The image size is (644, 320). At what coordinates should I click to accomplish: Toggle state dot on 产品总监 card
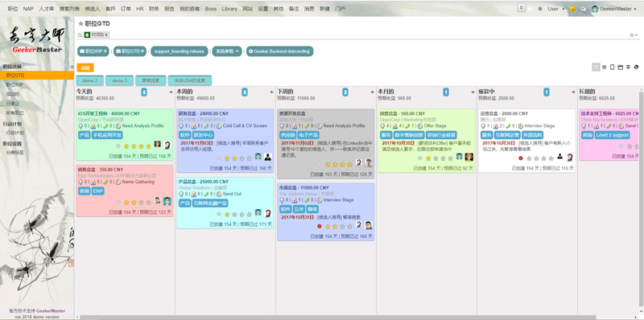click(x=219, y=214)
